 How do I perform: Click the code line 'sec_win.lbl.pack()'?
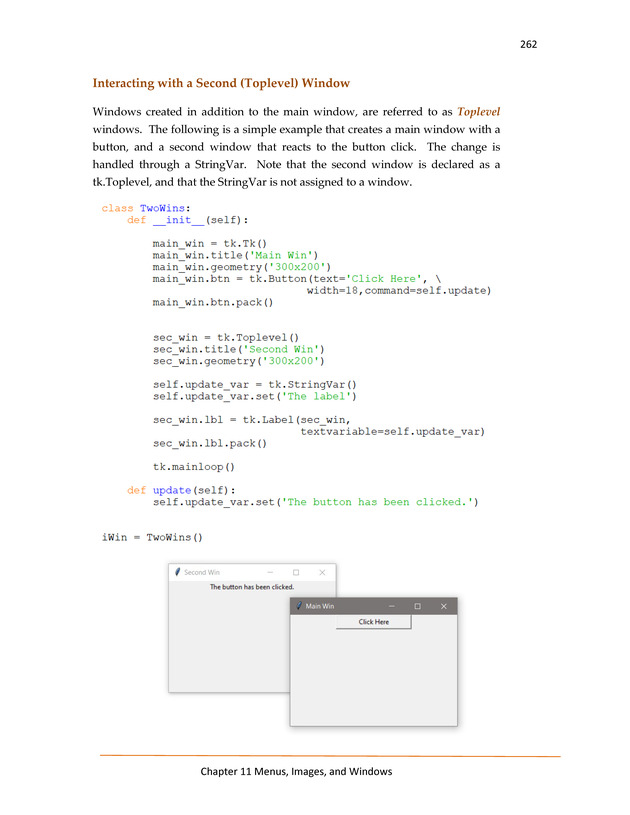point(209,443)
